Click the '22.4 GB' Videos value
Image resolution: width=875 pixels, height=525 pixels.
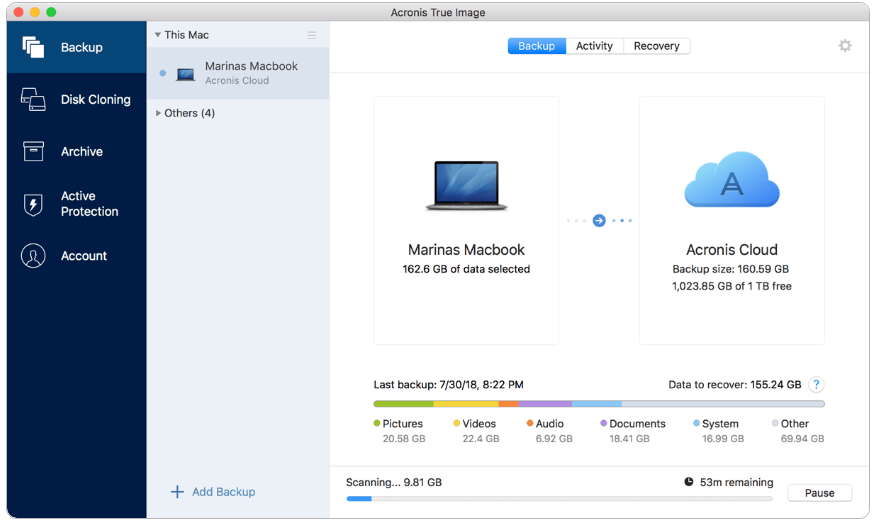tap(480, 439)
